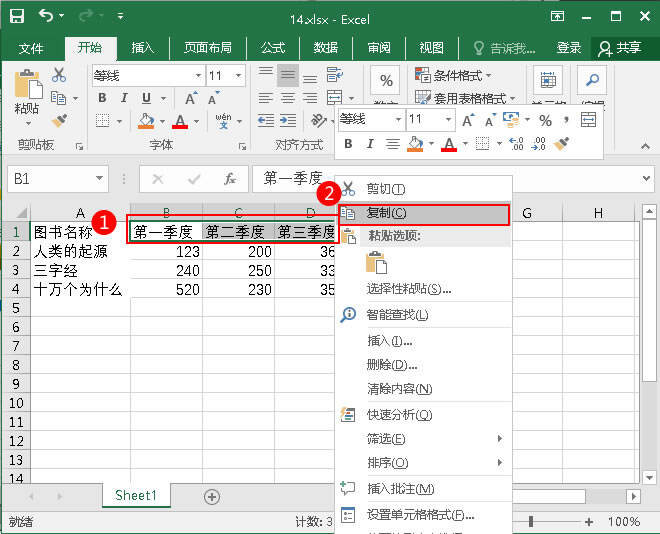Click the red font color button in the ribbon
Screen dimensions: 660x534
tap(180, 121)
